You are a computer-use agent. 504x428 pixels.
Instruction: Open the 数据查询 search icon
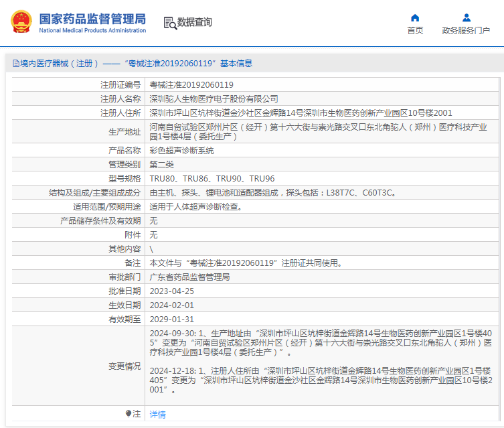(x=170, y=23)
